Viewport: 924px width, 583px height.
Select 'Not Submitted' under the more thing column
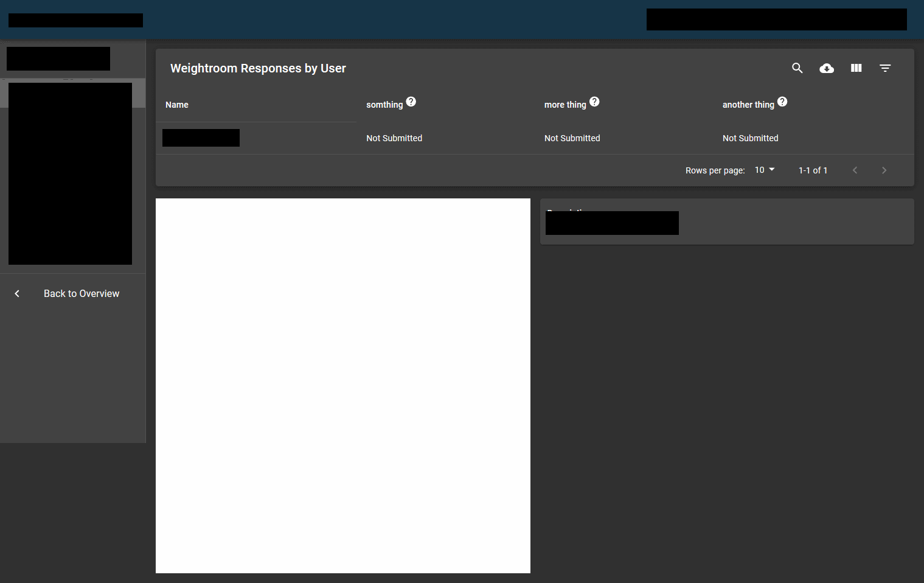(572, 138)
